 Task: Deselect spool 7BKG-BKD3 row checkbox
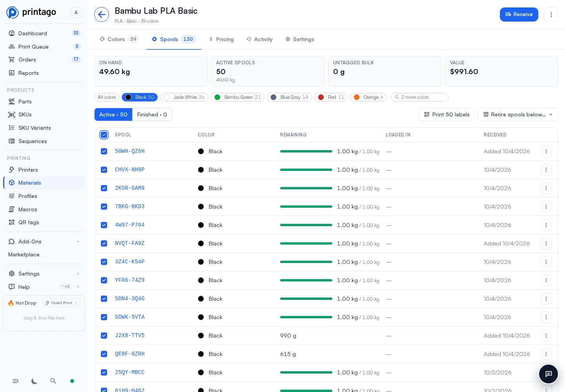pos(104,207)
